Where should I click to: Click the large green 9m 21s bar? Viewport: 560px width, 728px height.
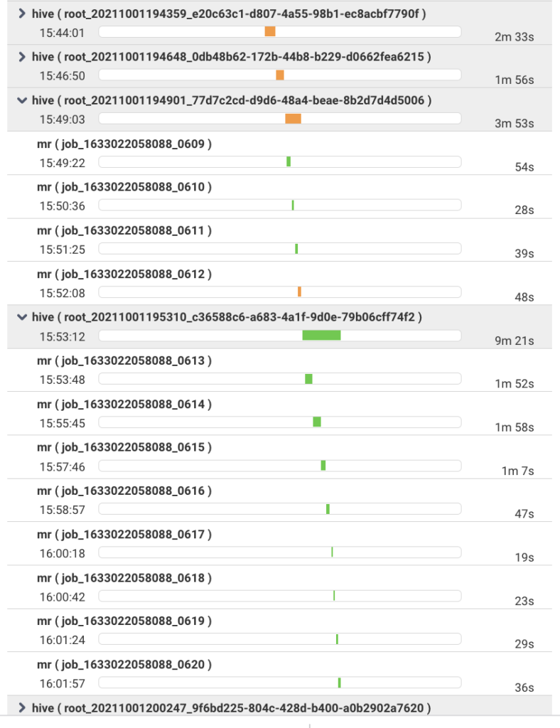[x=321, y=336]
